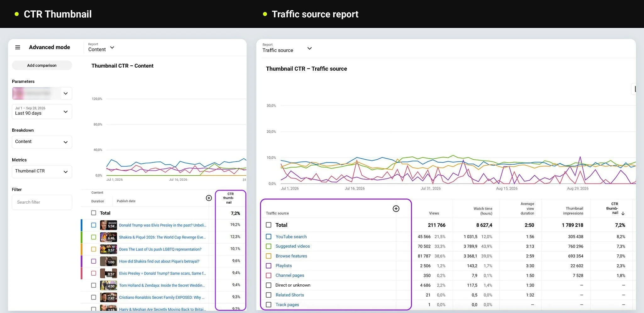Click thumbnail of Cristiano Ronaldo's Secret Family video
This screenshot has width=644, height=313.
[108, 297]
